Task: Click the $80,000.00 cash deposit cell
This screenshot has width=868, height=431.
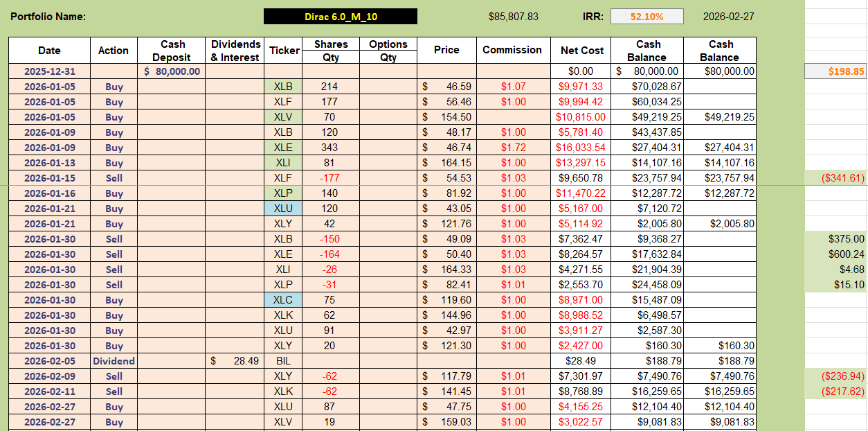Action: coord(172,71)
